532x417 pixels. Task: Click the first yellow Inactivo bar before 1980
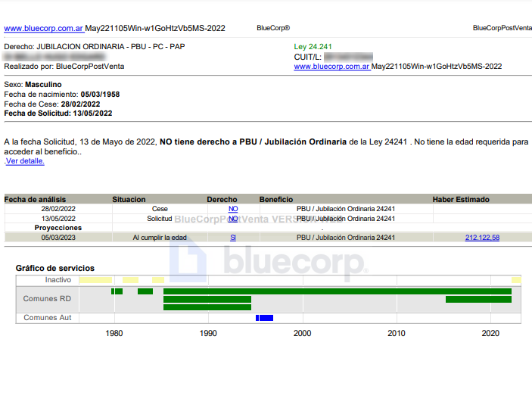pyautogui.click(x=95, y=280)
